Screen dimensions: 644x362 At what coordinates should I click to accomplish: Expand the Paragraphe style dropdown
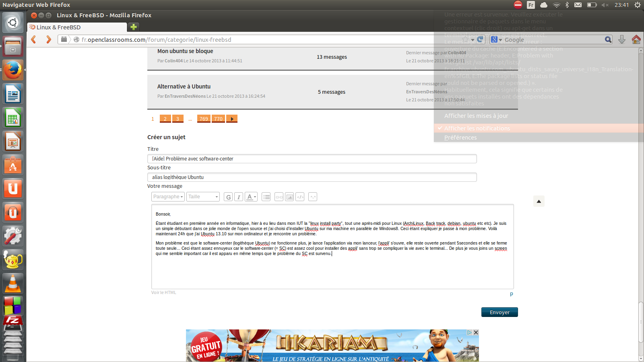pyautogui.click(x=168, y=197)
